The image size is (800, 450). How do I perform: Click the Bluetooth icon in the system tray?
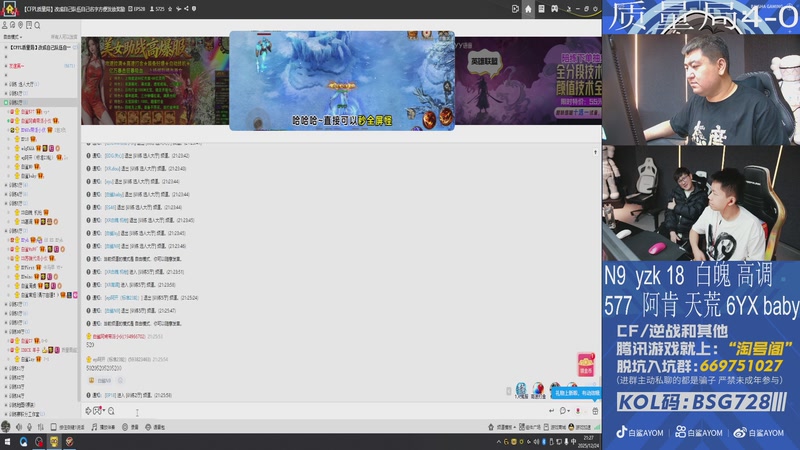point(544,442)
